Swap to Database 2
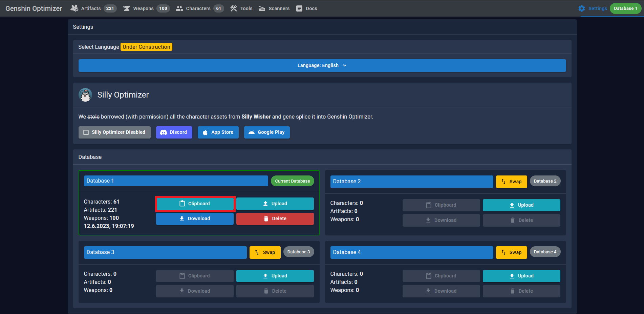This screenshot has height=314, width=644. click(x=511, y=182)
